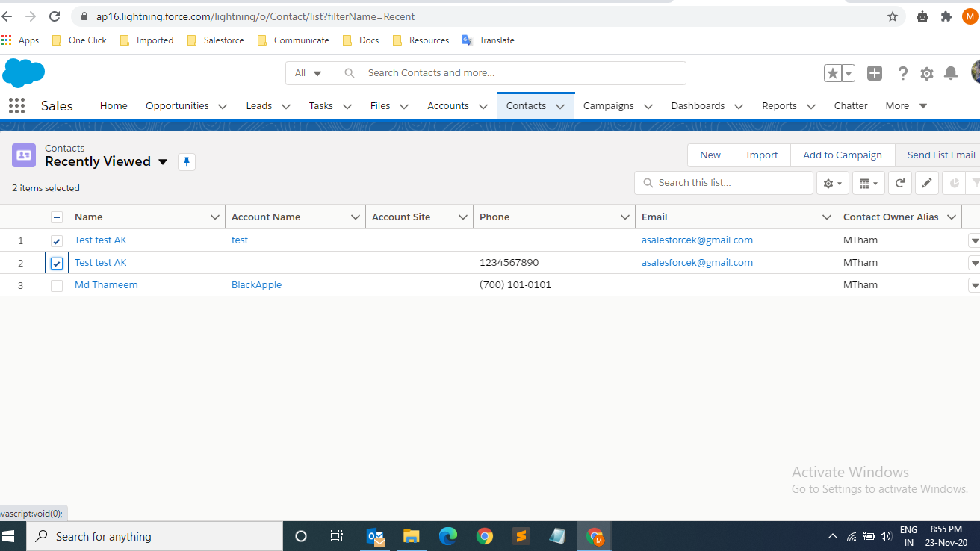Uncheck the first Test test AK row

[57, 240]
